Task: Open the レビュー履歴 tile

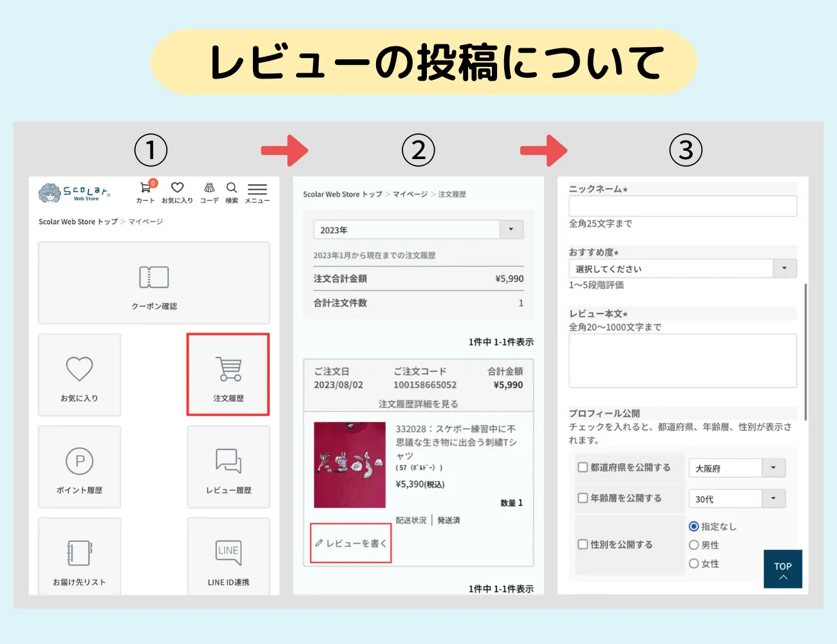Action: [x=228, y=467]
